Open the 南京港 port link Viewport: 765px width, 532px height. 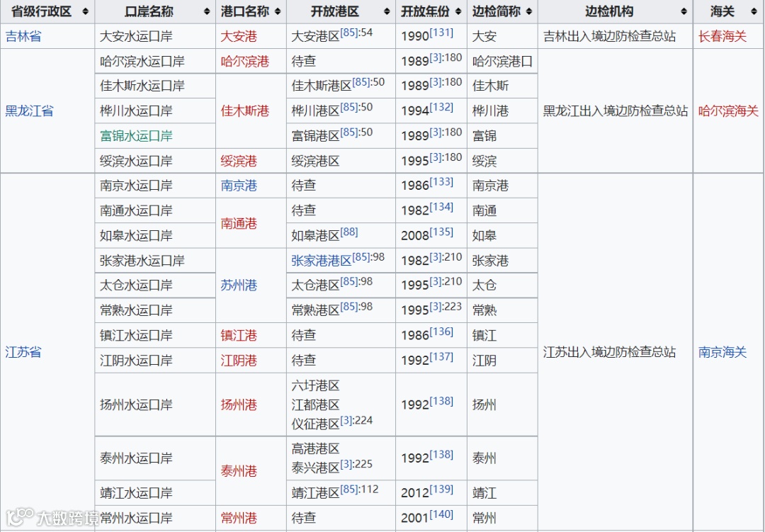[x=239, y=186]
